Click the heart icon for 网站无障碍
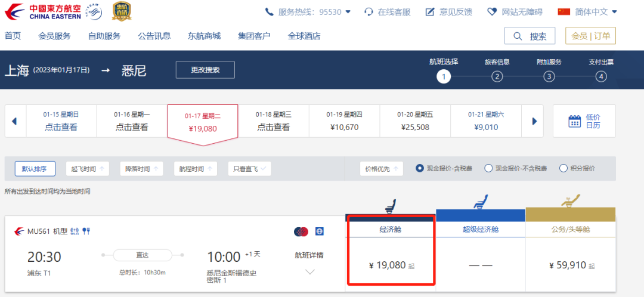Screen dimensions: 644x297 point(492,12)
